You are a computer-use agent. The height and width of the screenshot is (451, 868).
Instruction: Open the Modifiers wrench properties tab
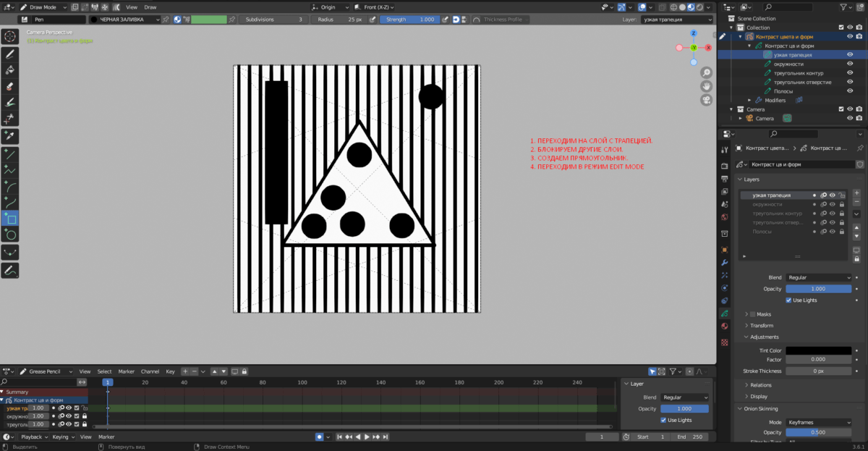pos(725,262)
